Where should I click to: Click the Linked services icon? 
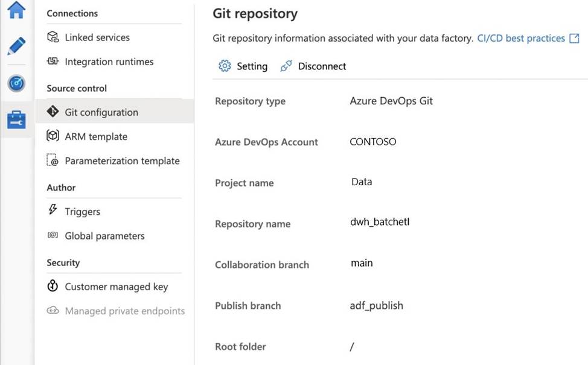point(53,37)
